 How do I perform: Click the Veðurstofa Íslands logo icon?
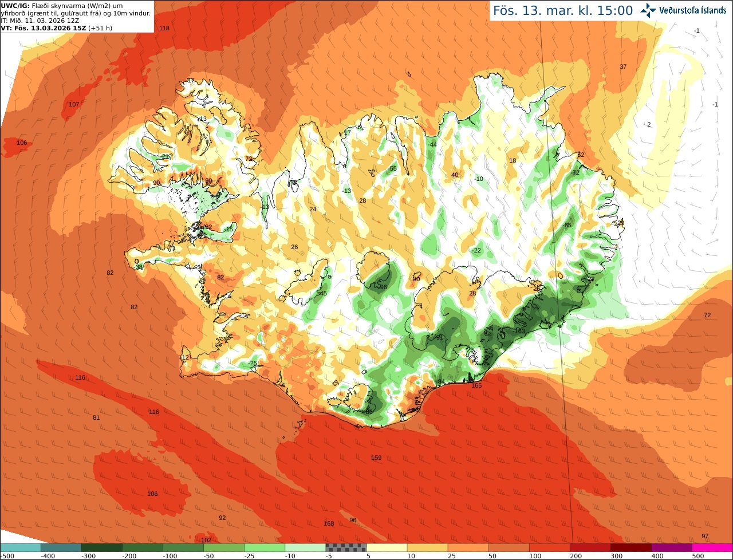click(648, 10)
